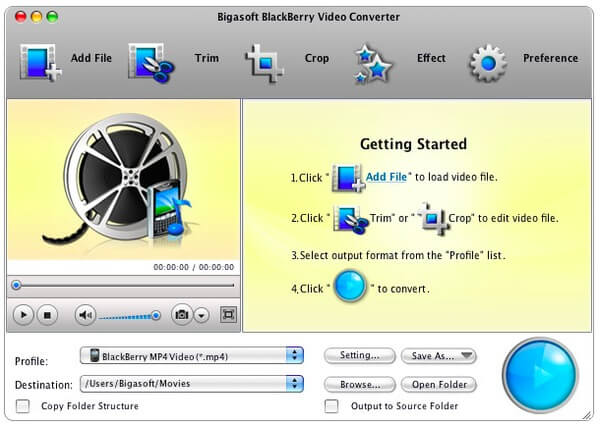The width and height of the screenshot is (600, 425).
Task: Click the Trim toolbar label
Action: [207, 58]
